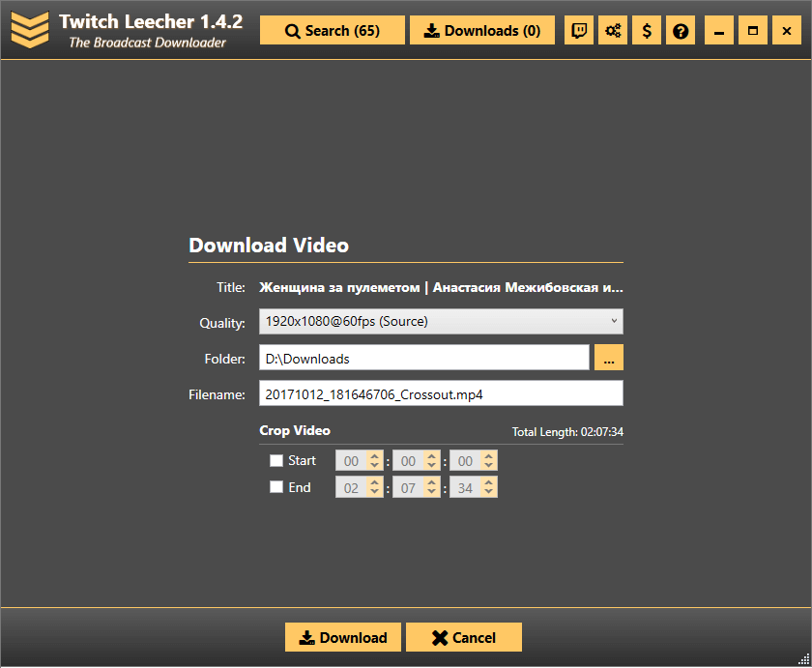Click the Download button
The image size is (812, 668).
pos(342,637)
